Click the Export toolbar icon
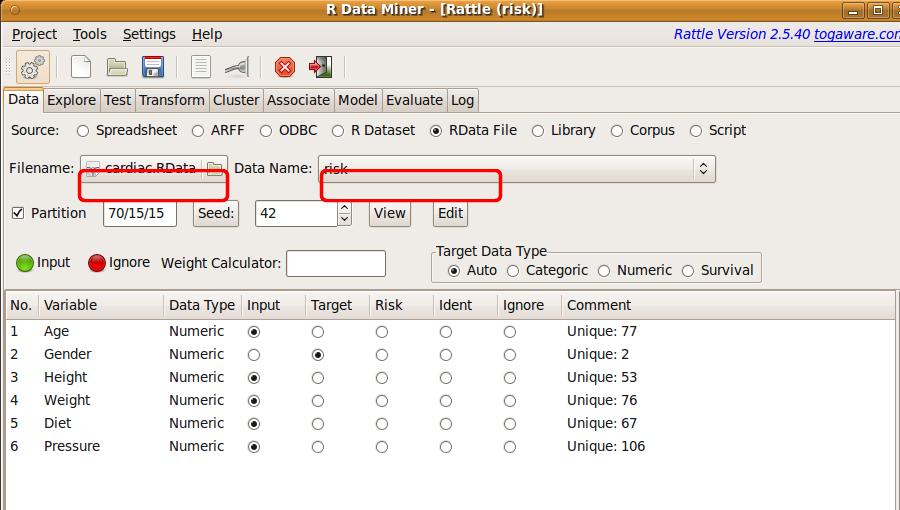Viewport: 900px width, 510px height. click(x=236, y=67)
